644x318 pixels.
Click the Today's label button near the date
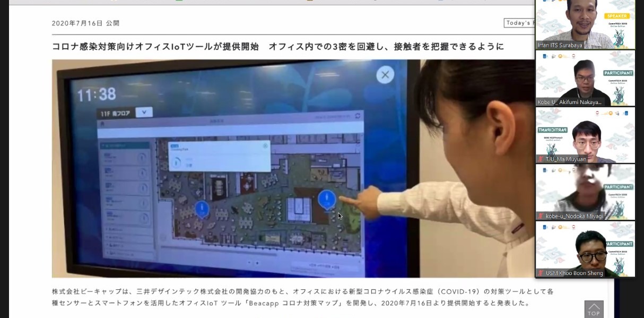coord(519,23)
